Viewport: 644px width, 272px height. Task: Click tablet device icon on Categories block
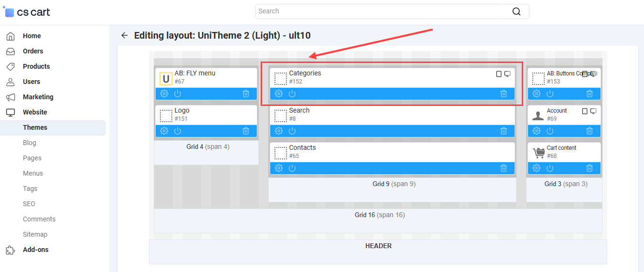tap(499, 74)
